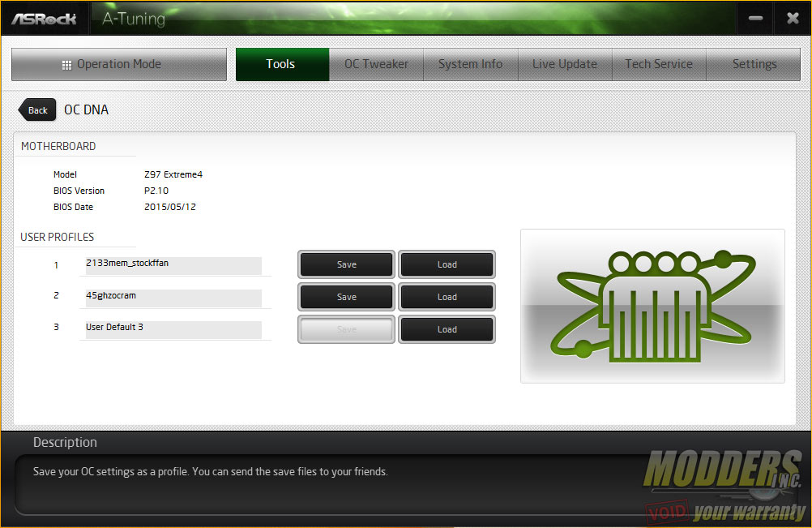
Task: Click the BIOS Date label
Action: (x=73, y=207)
